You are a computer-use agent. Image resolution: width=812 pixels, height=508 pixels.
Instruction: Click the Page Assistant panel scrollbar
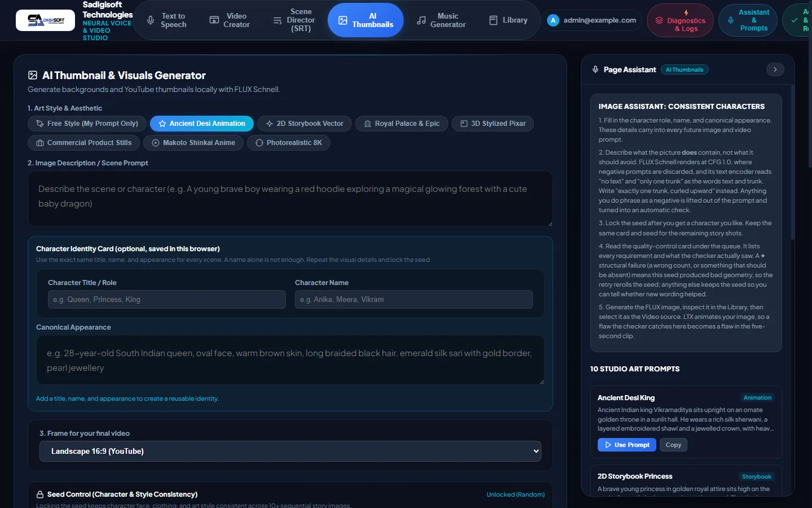tap(792, 163)
